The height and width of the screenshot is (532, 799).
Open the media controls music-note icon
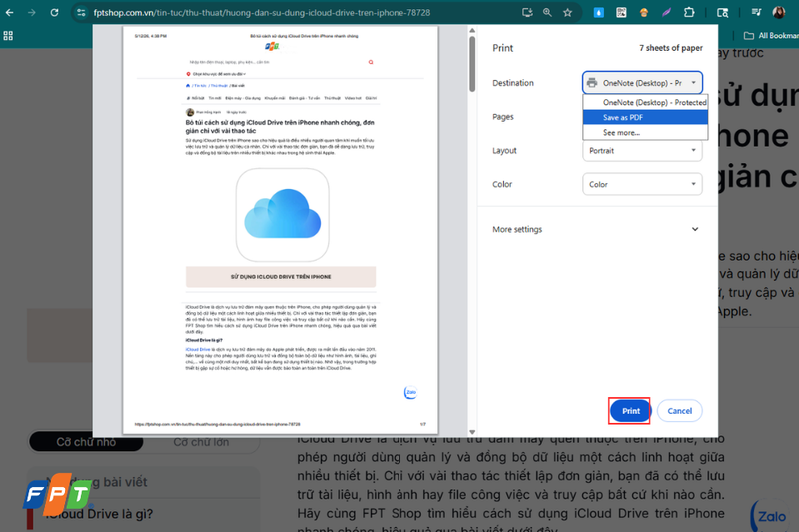click(x=757, y=12)
